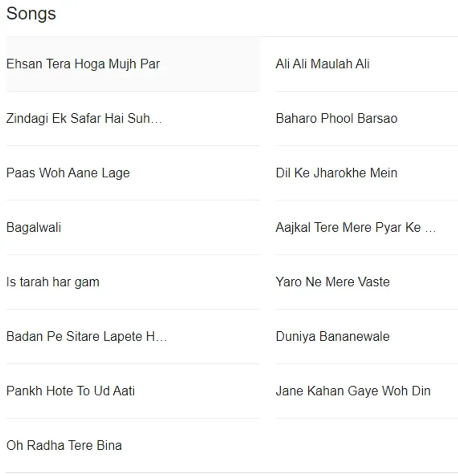
Task: Click the Songs section heading
Action: coord(31,14)
